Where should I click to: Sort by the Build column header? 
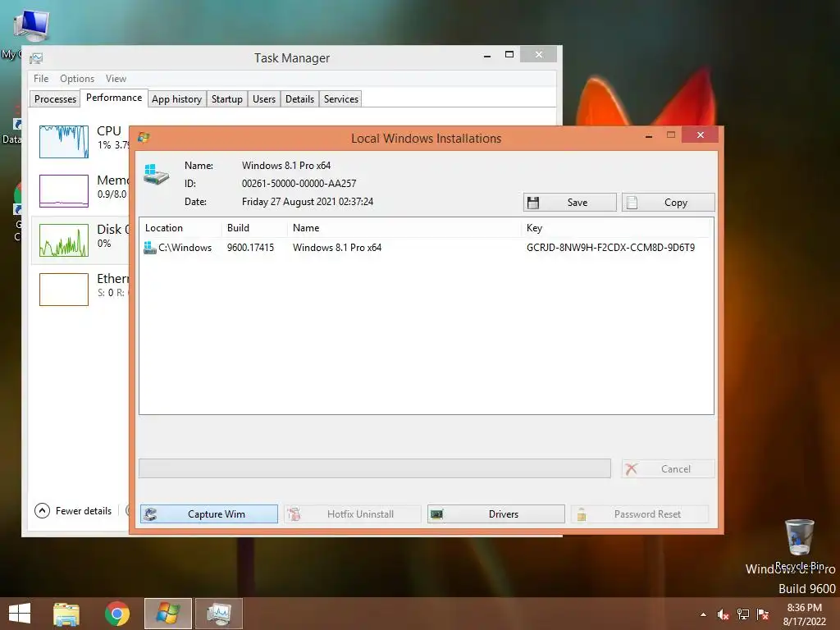(254, 228)
